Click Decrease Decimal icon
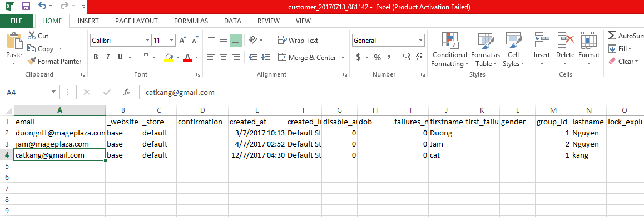The height and width of the screenshot is (217, 644). 419,57
